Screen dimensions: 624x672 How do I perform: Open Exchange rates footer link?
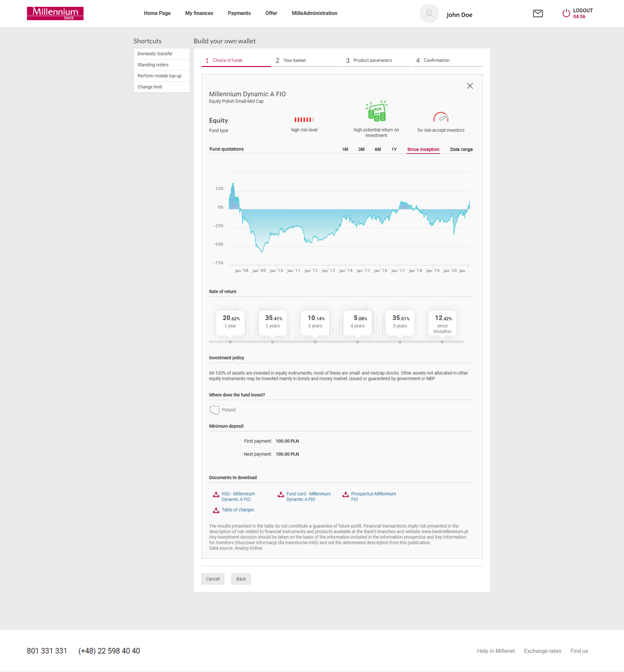542,651
